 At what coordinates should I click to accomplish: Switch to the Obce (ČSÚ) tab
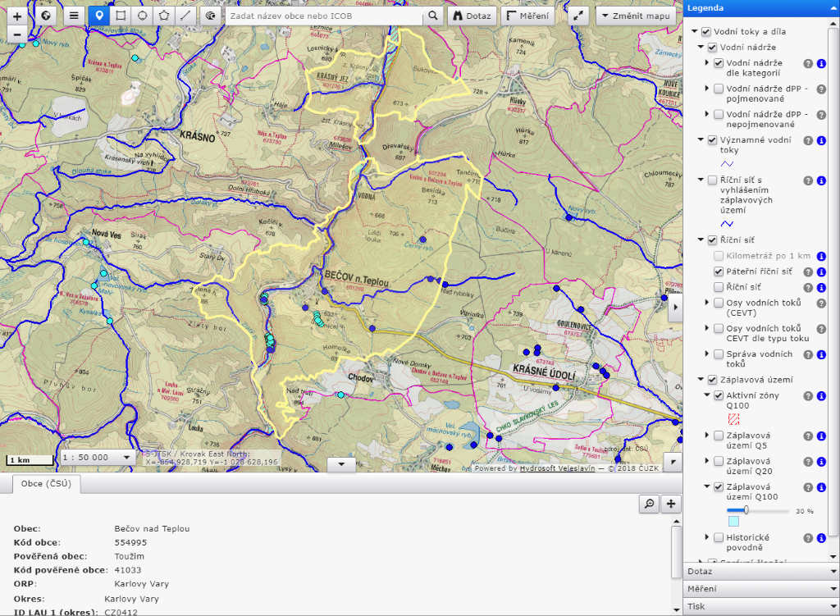pyautogui.click(x=46, y=484)
